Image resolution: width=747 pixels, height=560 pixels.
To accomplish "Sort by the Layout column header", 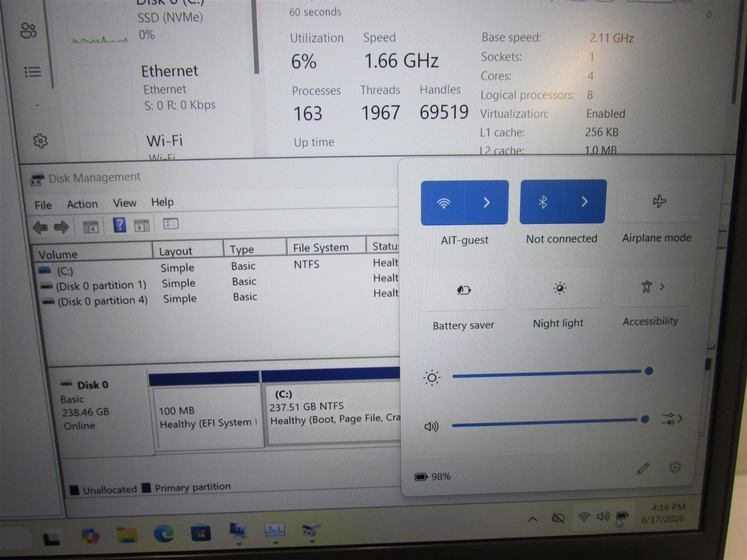I will (189, 251).
